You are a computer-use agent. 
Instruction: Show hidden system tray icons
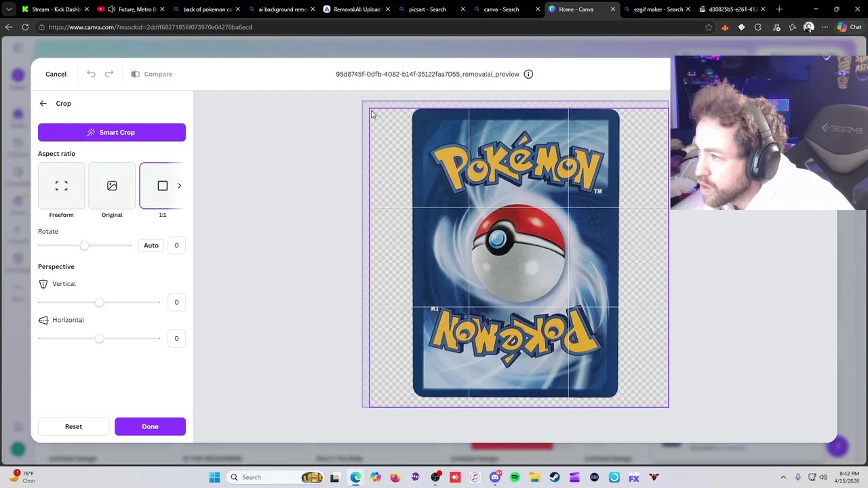pos(783,477)
